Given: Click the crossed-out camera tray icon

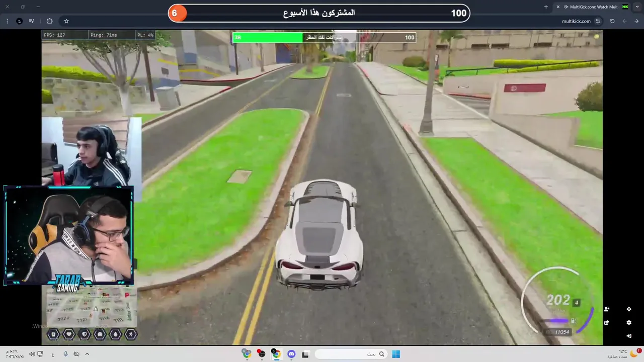Looking at the screenshot, I should 76,354.
